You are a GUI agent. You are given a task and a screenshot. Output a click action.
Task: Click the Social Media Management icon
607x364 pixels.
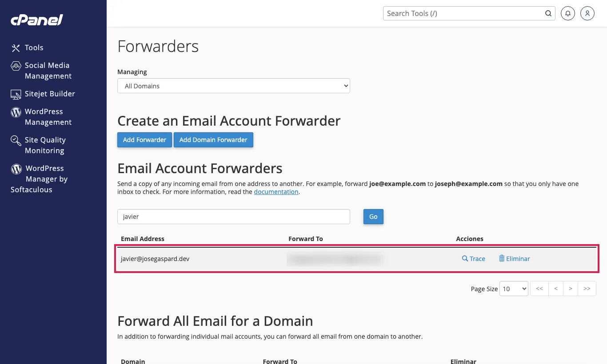click(16, 66)
